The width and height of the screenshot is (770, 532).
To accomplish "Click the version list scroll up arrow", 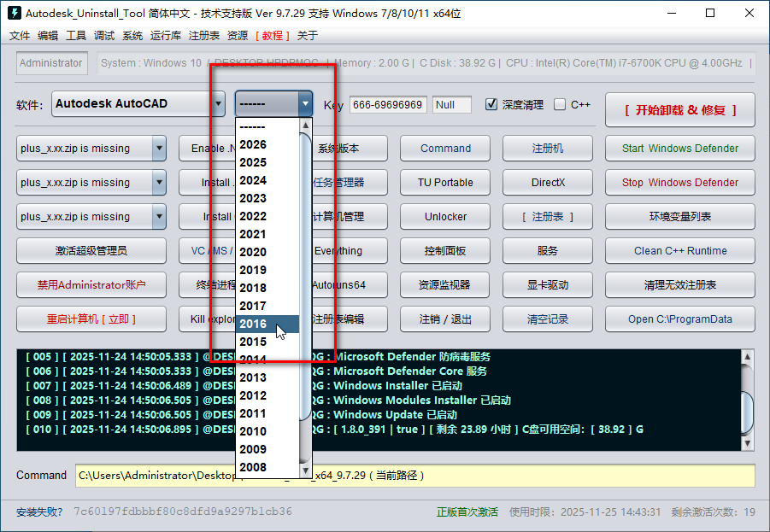I will 305,126.
